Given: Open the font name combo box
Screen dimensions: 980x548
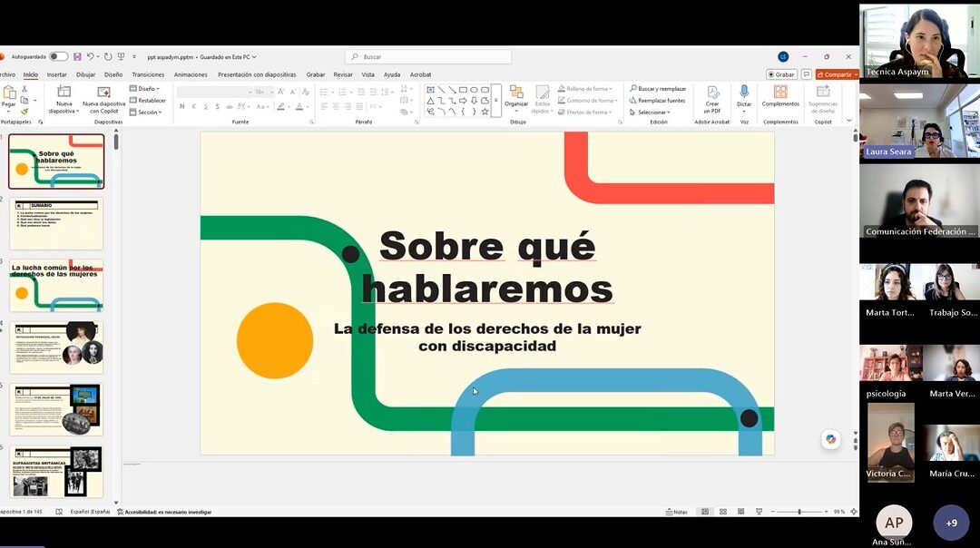Looking at the screenshot, I should (x=214, y=92).
